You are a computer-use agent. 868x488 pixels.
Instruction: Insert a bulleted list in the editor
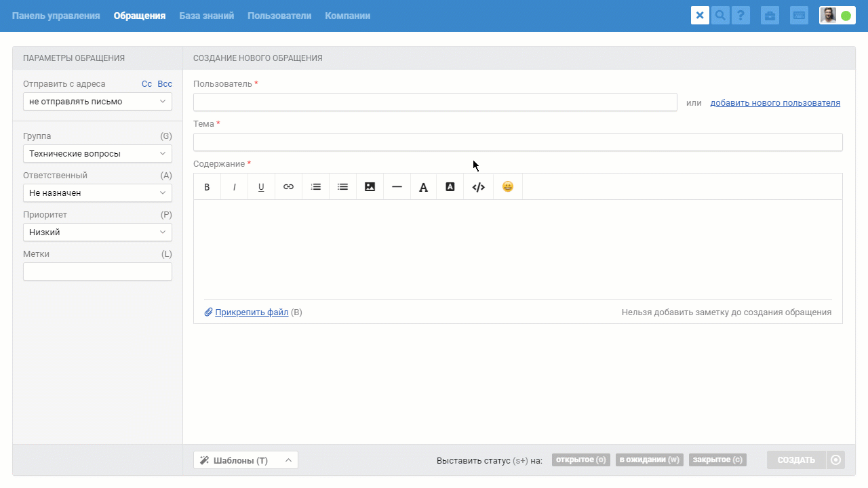[x=342, y=187]
